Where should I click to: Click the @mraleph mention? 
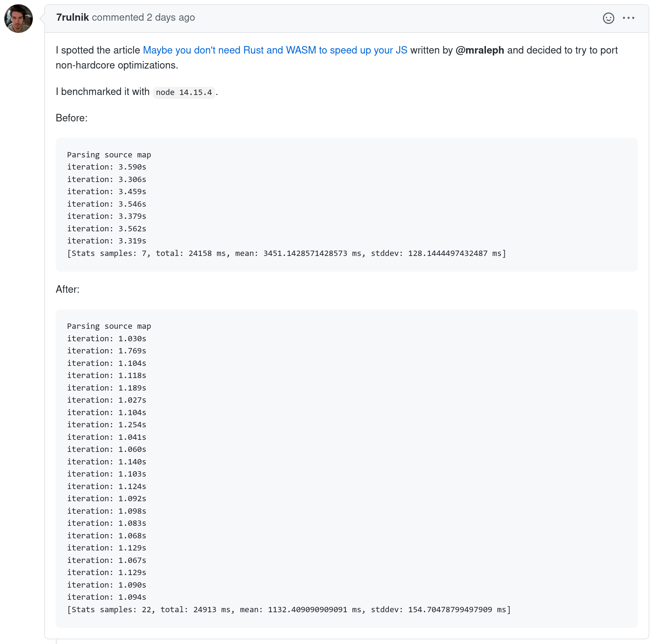pyautogui.click(x=480, y=50)
